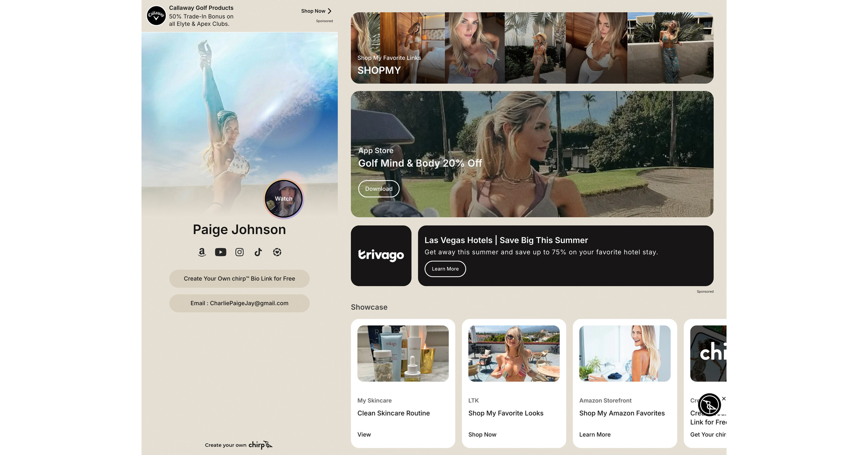The image size is (868, 455).
Task: Click the Shop My Amazon Favorites title
Action: (x=622, y=413)
